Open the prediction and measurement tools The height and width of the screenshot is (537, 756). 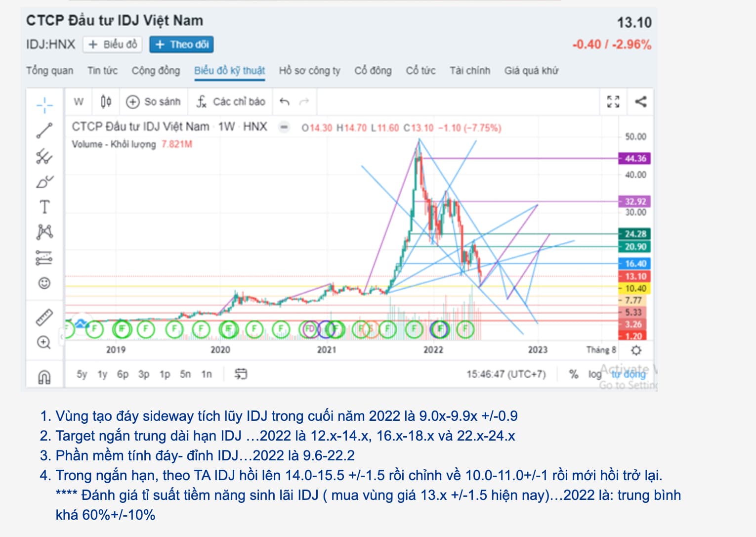(44, 258)
